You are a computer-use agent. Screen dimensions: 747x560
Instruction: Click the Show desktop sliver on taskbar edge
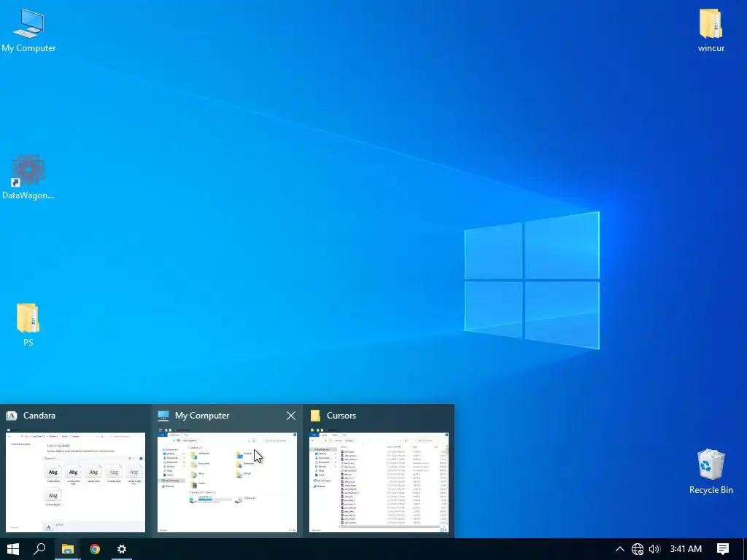(x=745, y=549)
